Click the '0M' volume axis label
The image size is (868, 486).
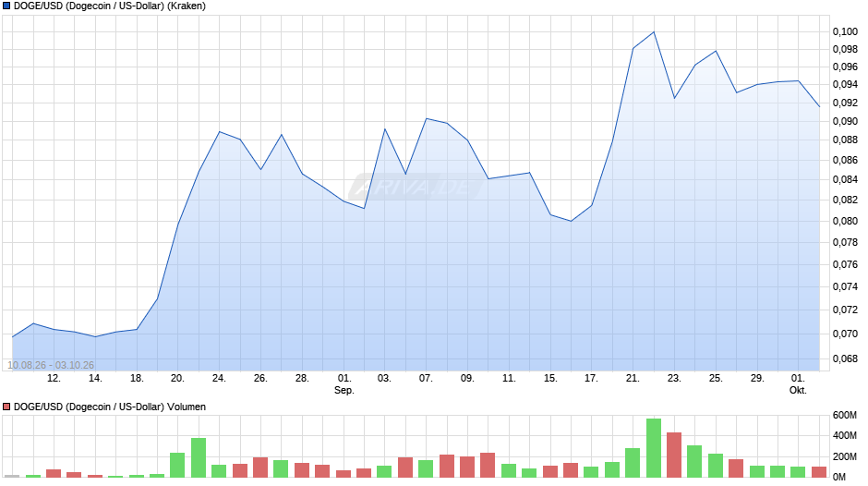839,477
